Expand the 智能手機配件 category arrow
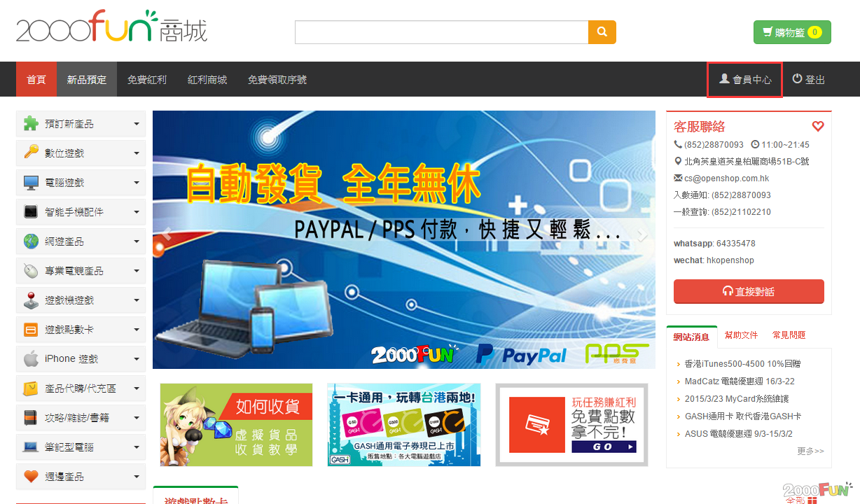This screenshot has width=860, height=504. click(136, 212)
